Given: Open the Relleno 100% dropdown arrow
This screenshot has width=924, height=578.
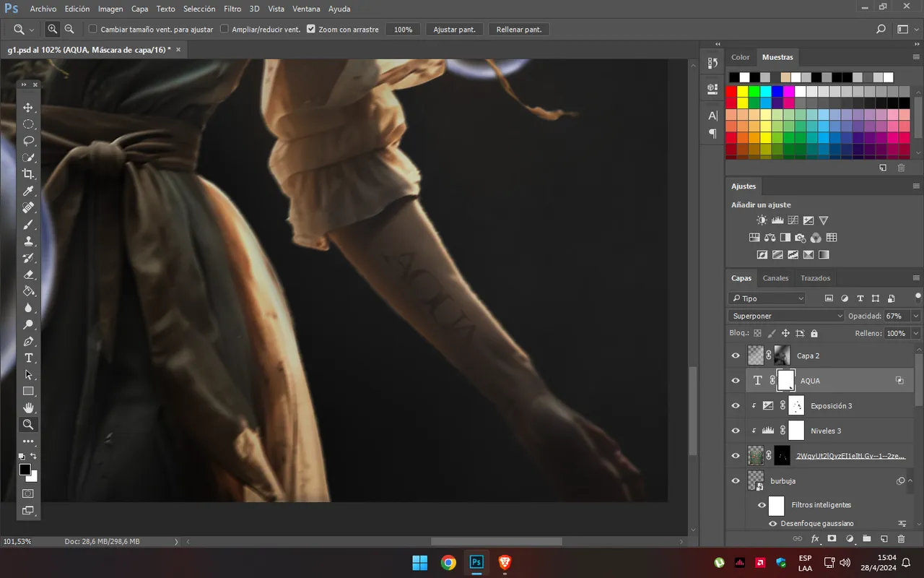Looking at the screenshot, I should (x=916, y=333).
